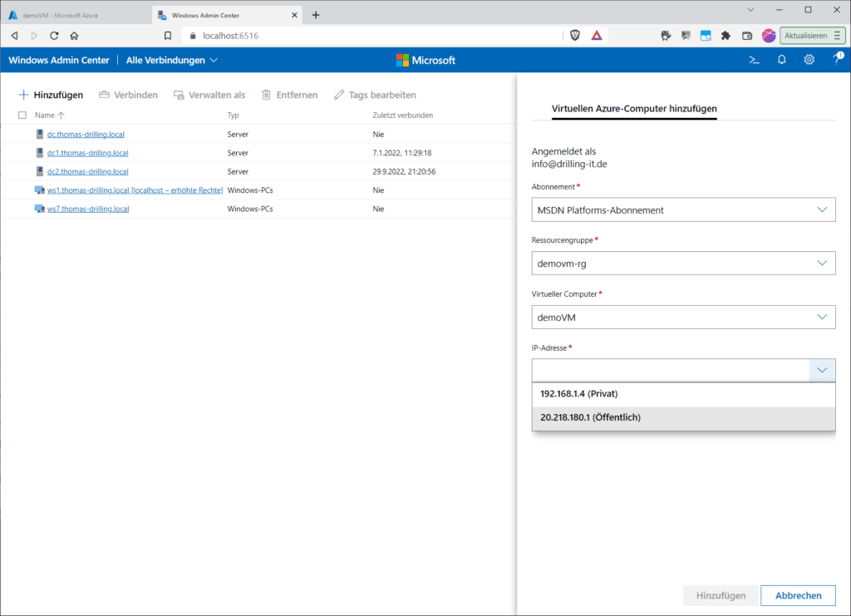Click Entfernen in the toolbar

click(290, 95)
